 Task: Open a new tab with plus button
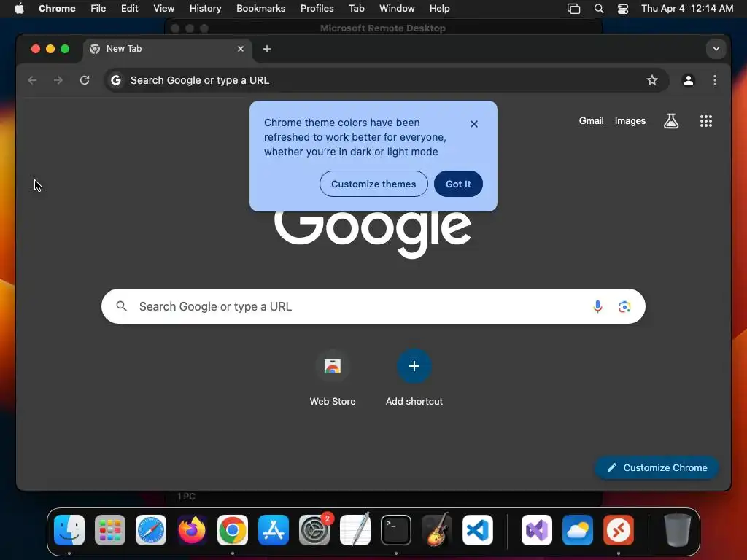tap(267, 49)
